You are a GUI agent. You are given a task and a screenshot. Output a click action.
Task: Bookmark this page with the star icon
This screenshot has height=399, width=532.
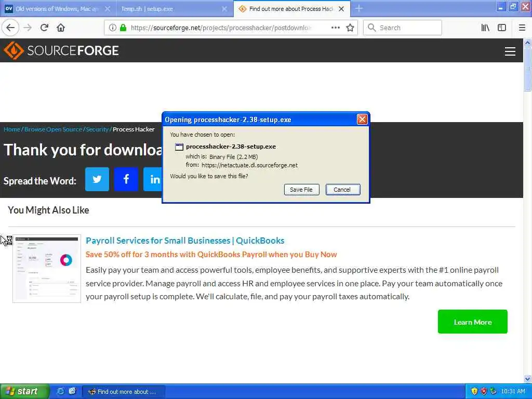tap(350, 28)
